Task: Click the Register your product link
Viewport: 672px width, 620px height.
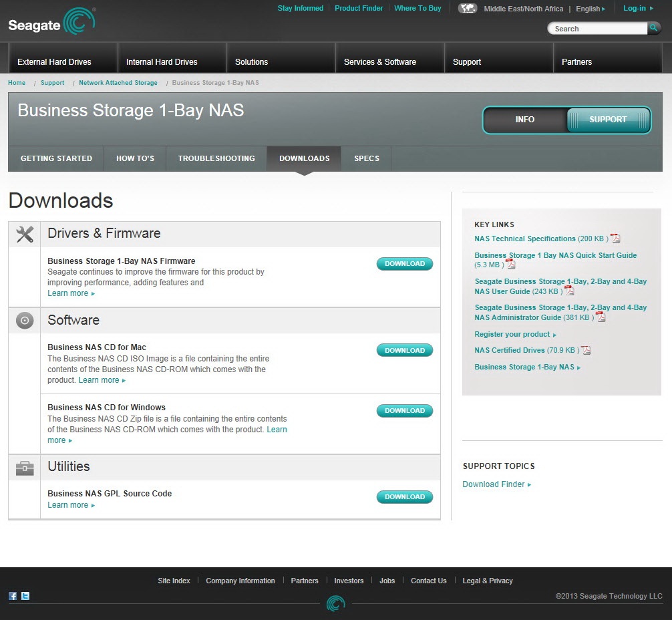Action: point(515,334)
